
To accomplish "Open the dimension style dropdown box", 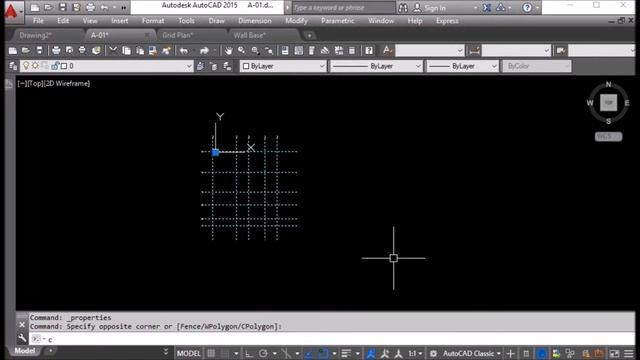I will tap(516, 51).
